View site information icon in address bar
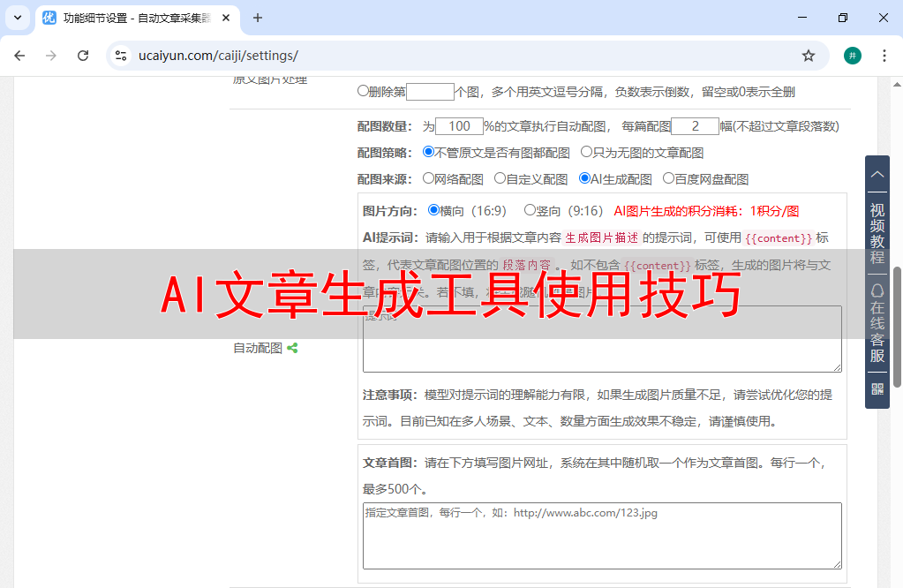The width and height of the screenshot is (903, 588). pyautogui.click(x=121, y=56)
